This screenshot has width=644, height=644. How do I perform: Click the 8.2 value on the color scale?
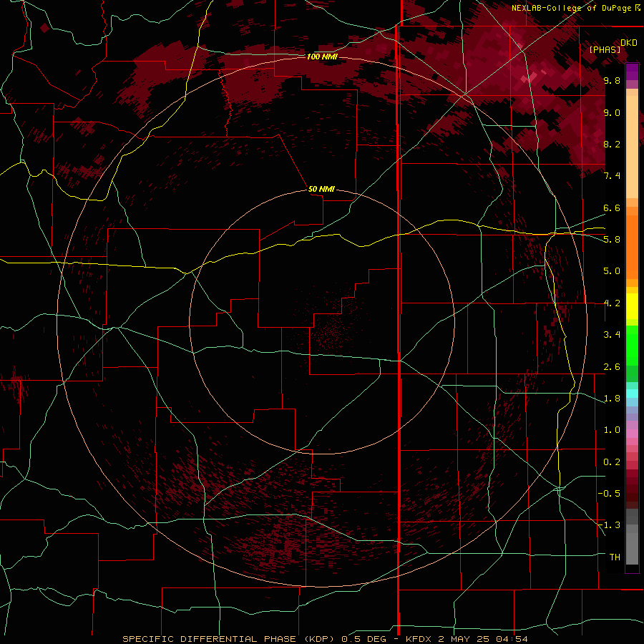click(x=612, y=144)
